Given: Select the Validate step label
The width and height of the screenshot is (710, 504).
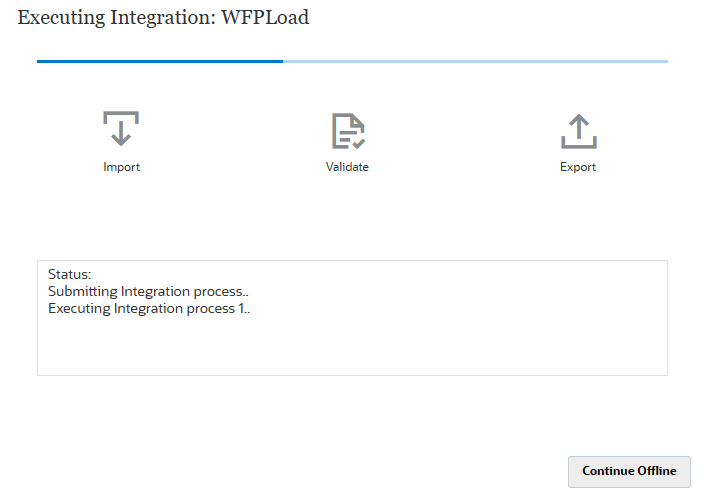Looking at the screenshot, I should click(x=347, y=167).
